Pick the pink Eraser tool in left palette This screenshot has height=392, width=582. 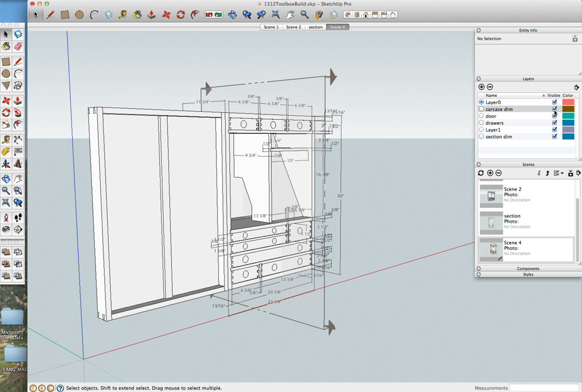pyautogui.click(x=18, y=46)
